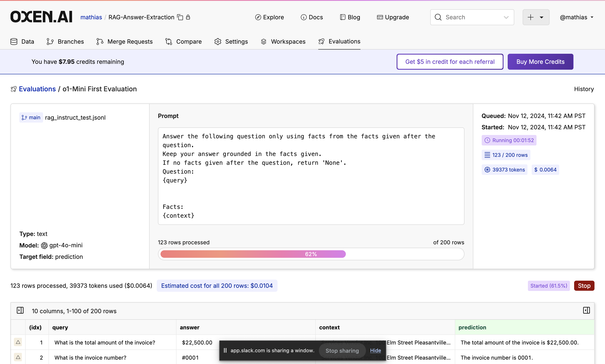Click the lock icon next to repo name
605x364 pixels.
point(188,17)
